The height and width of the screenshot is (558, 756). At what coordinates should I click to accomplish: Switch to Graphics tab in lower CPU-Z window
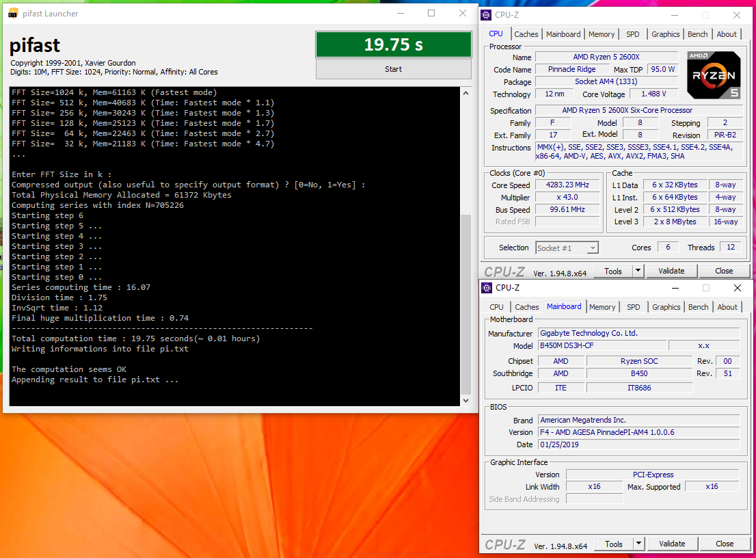[x=666, y=307]
